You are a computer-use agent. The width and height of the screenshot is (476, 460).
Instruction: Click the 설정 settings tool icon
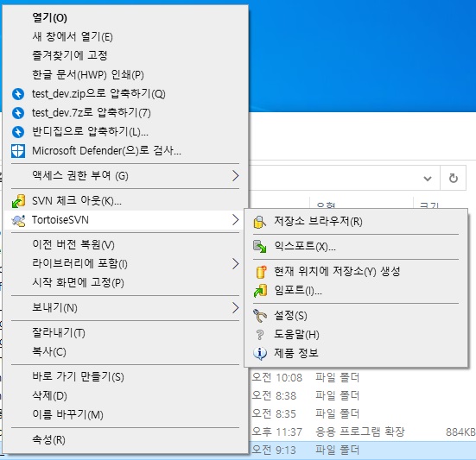[260, 316]
